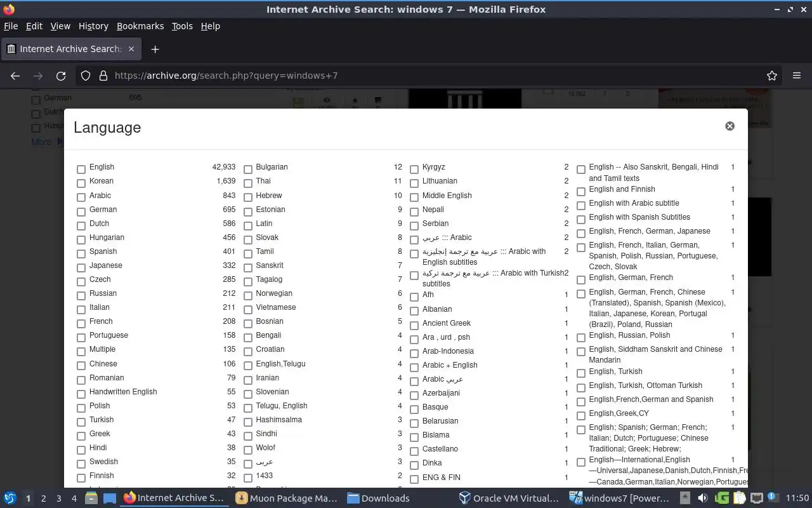Click the English and Finnish label
This screenshot has height=508, width=812.
click(622, 189)
